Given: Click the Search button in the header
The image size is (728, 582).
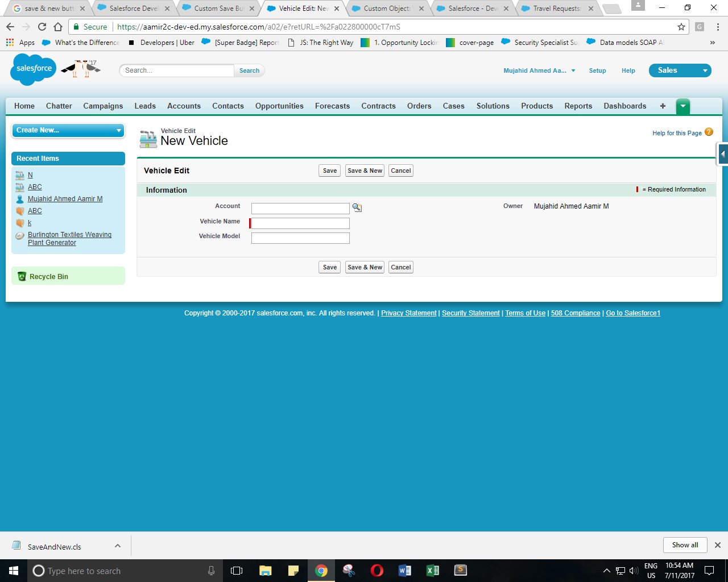Looking at the screenshot, I should pos(249,70).
